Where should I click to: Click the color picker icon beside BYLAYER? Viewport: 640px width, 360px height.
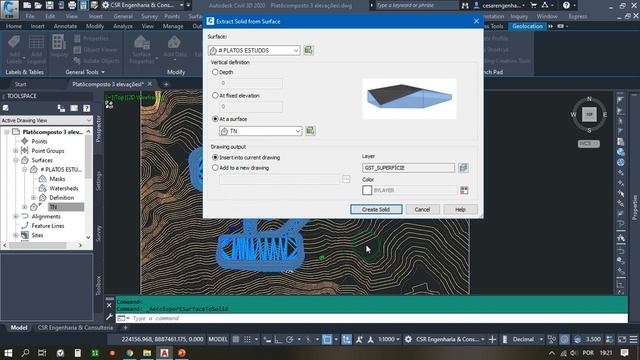pos(464,190)
